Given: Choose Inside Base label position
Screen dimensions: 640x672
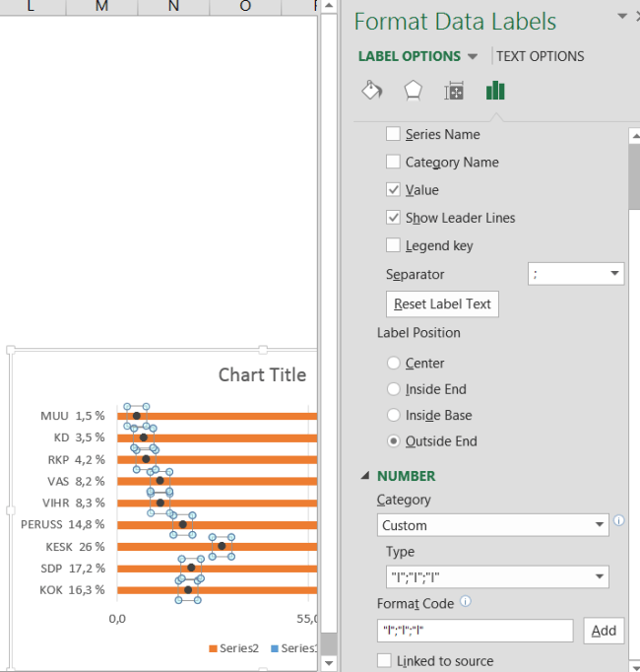Looking at the screenshot, I should tap(395, 416).
